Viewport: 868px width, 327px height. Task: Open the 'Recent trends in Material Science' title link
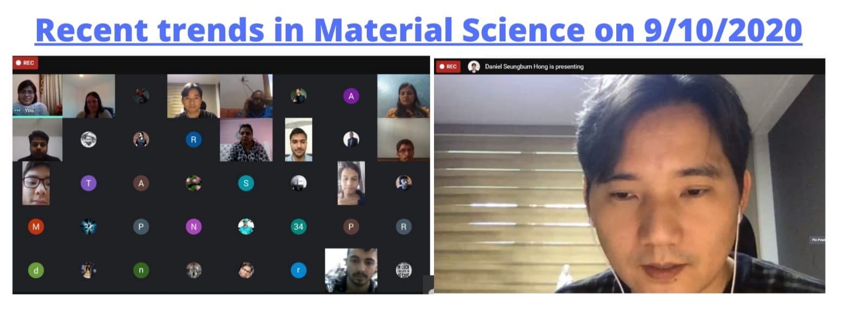(x=418, y=30)
